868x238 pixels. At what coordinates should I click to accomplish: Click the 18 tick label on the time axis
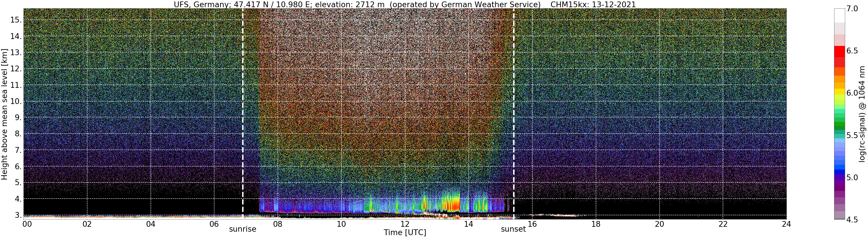(x=596, y=224)
